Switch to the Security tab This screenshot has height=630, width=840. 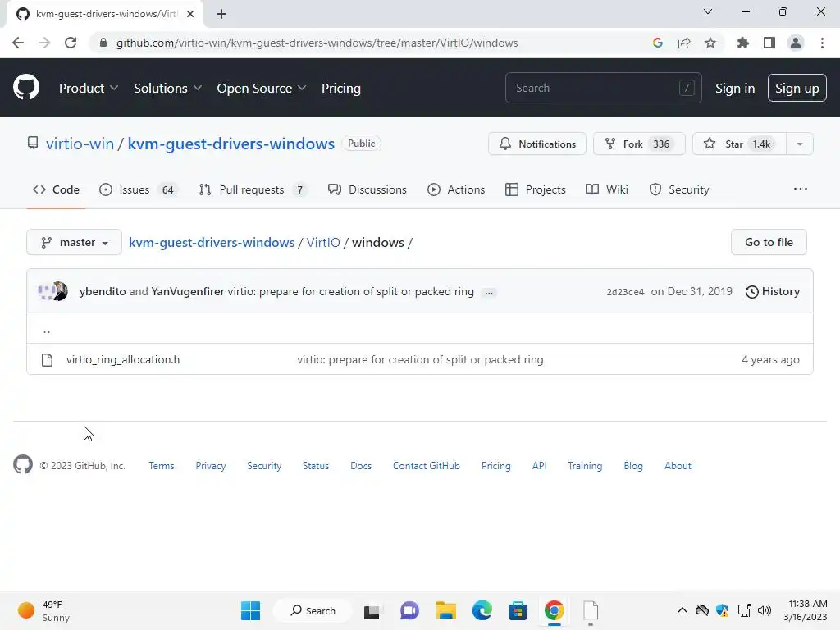pos(678,189)
